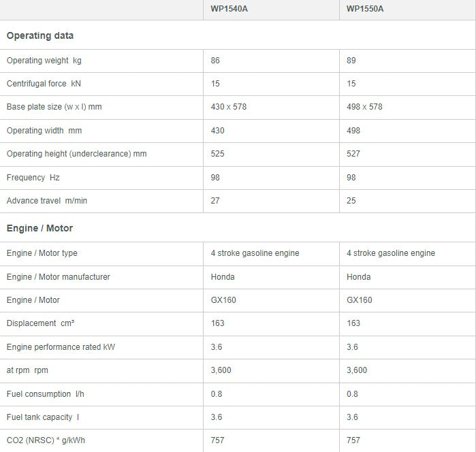Click the Frequency Hz row label

[x=33, y=178]
